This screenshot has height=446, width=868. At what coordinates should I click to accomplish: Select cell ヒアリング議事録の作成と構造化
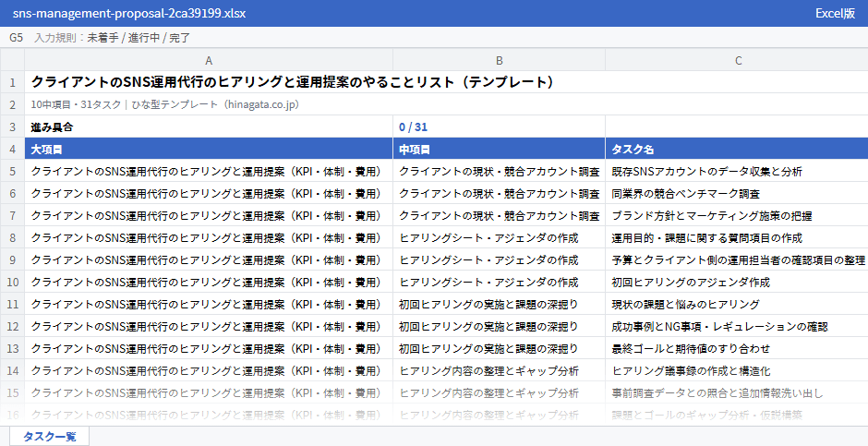coord(737,370)
